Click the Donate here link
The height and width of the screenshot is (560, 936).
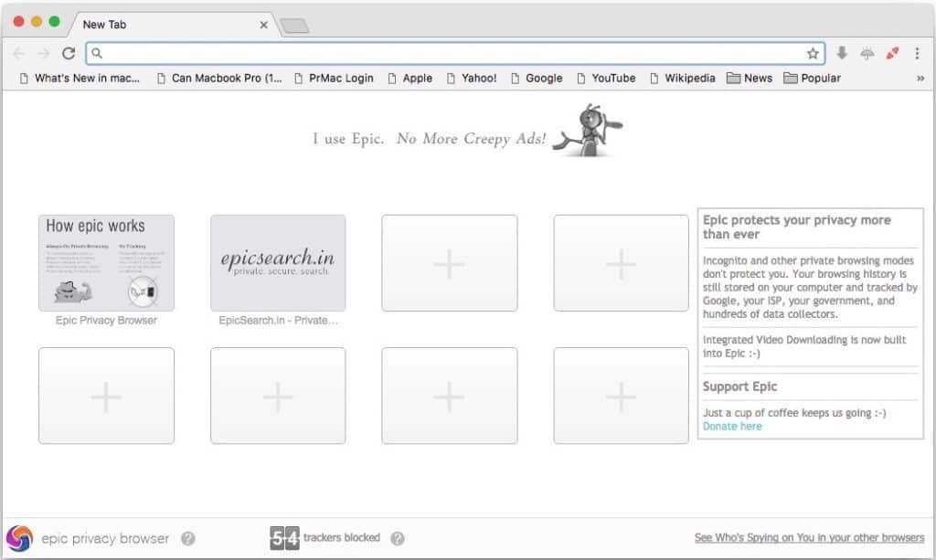tap(732, 427)
